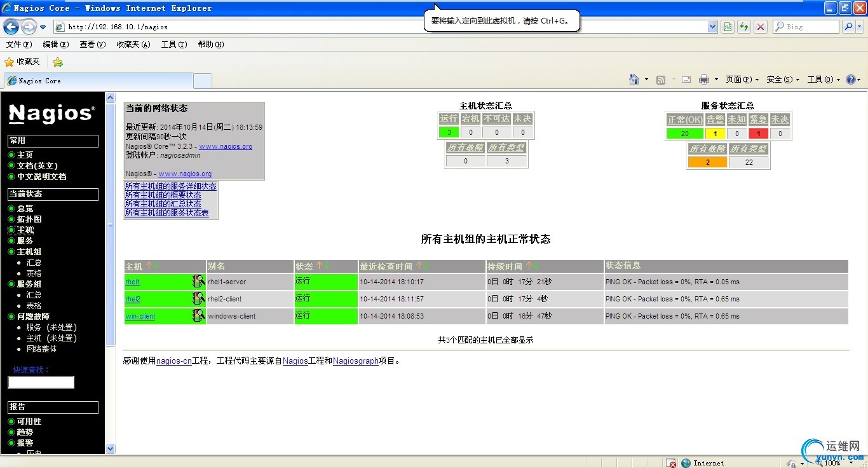Open the 收藏夹(A) menu

click(133, 45)
